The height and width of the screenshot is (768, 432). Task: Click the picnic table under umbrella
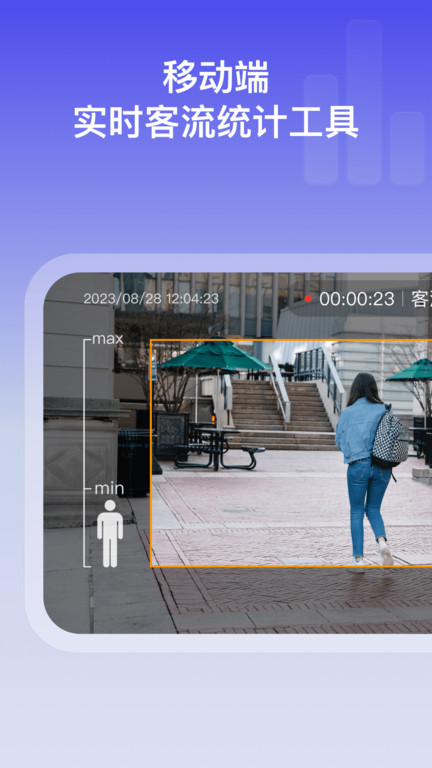219,447
